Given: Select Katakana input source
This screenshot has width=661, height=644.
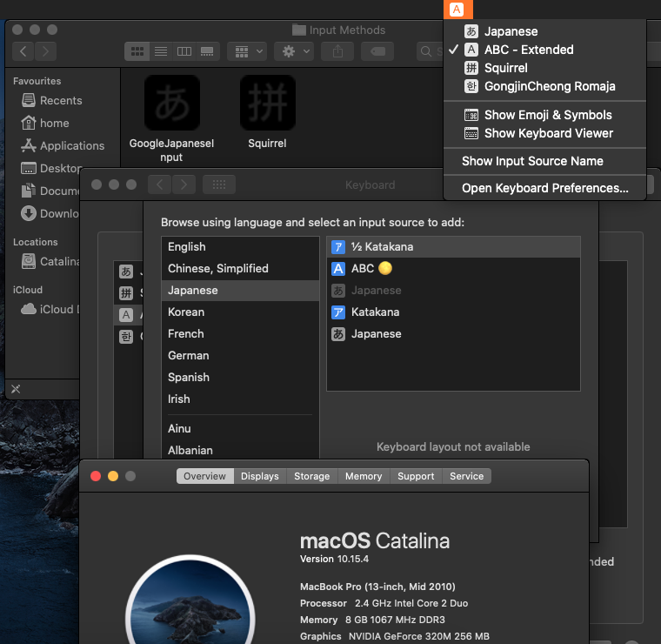Looking at the screenshot, I should (x=454, y=312).
